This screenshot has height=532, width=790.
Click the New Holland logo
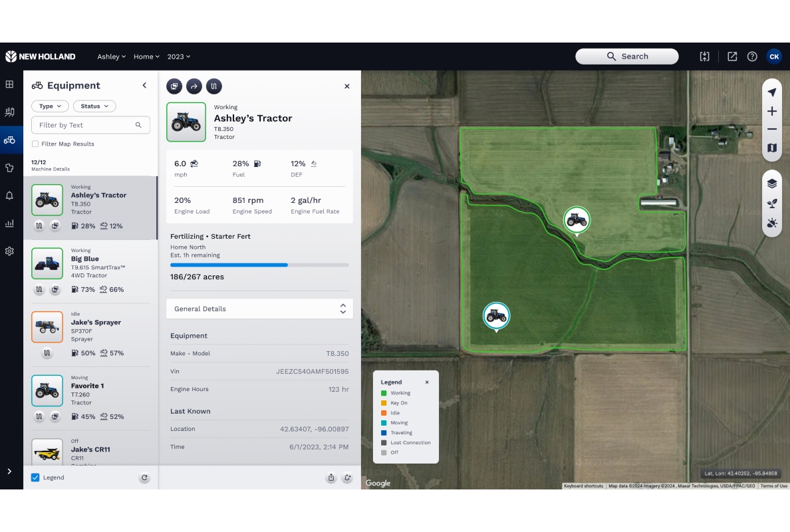[41, 57]
